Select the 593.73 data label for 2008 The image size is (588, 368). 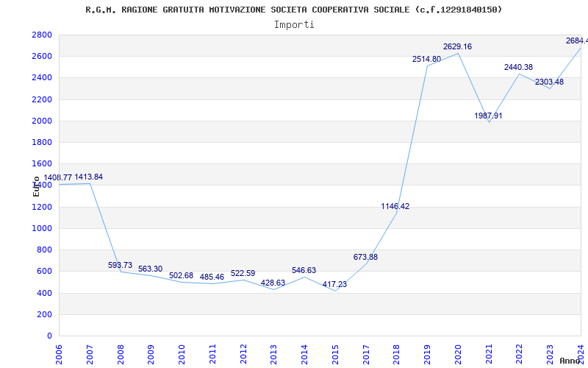point(120,265)
